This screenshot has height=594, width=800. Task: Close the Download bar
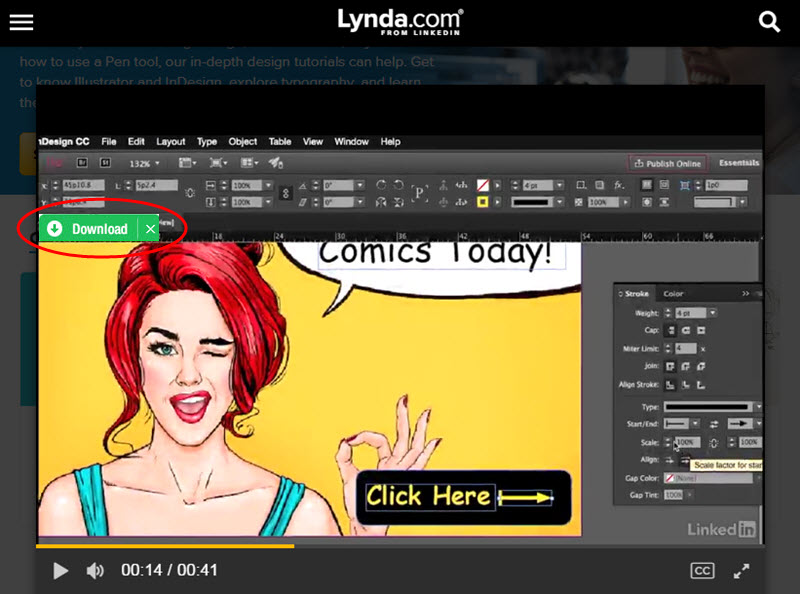(150, 229)
